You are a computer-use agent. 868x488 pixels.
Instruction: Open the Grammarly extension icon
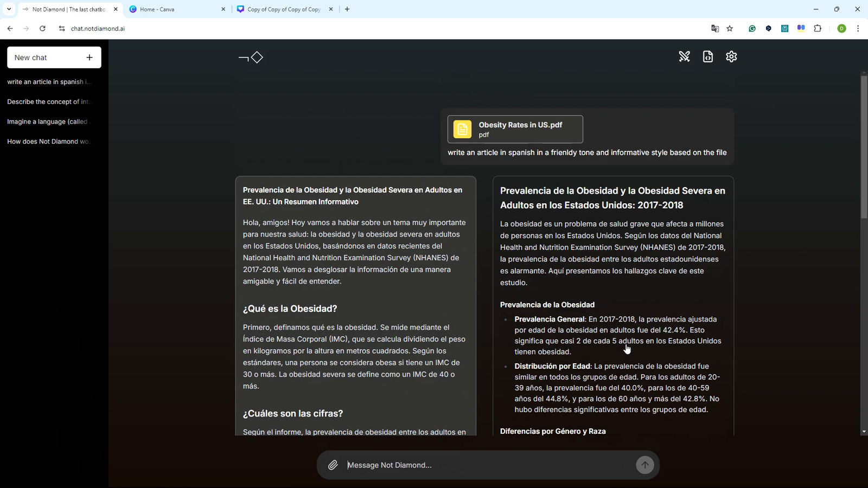752,28
